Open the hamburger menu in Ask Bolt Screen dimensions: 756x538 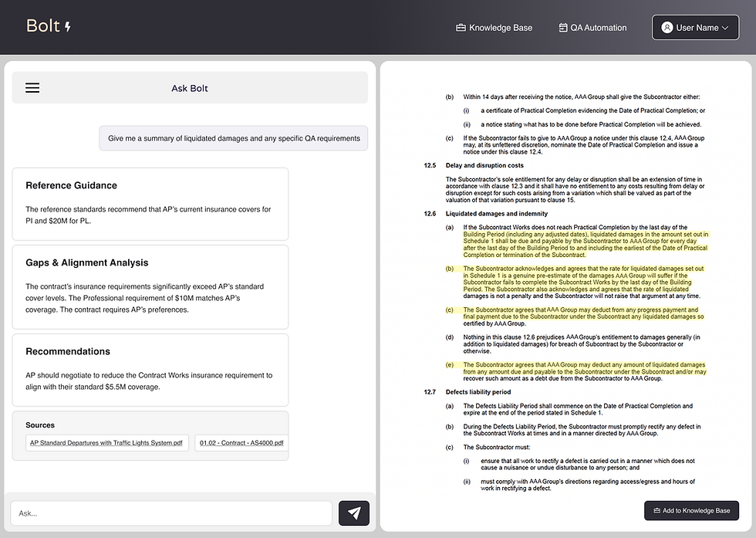pyautogui.click(x=32, y=88)
